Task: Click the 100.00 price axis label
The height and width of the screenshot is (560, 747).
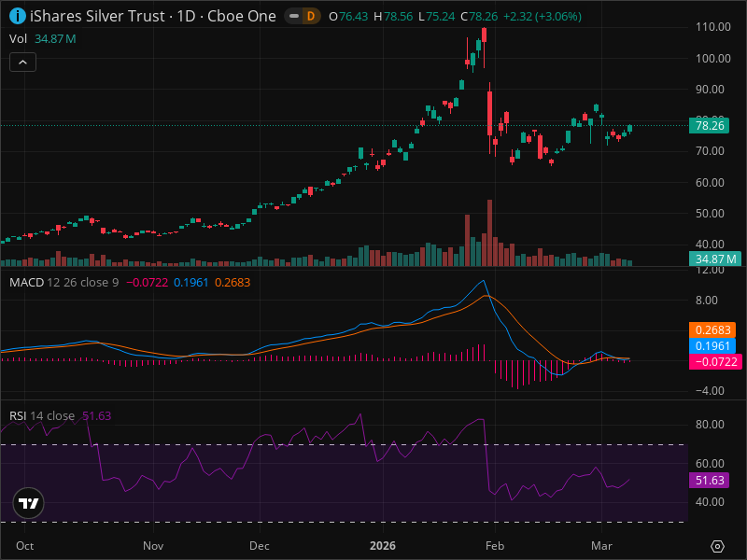Action: point(712,59)
